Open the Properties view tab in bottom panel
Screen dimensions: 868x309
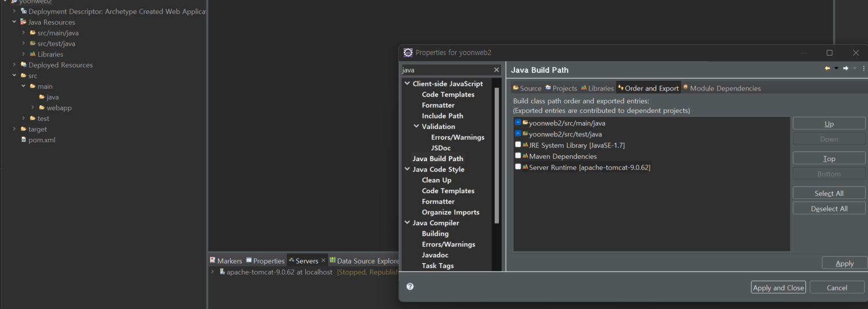265,260
